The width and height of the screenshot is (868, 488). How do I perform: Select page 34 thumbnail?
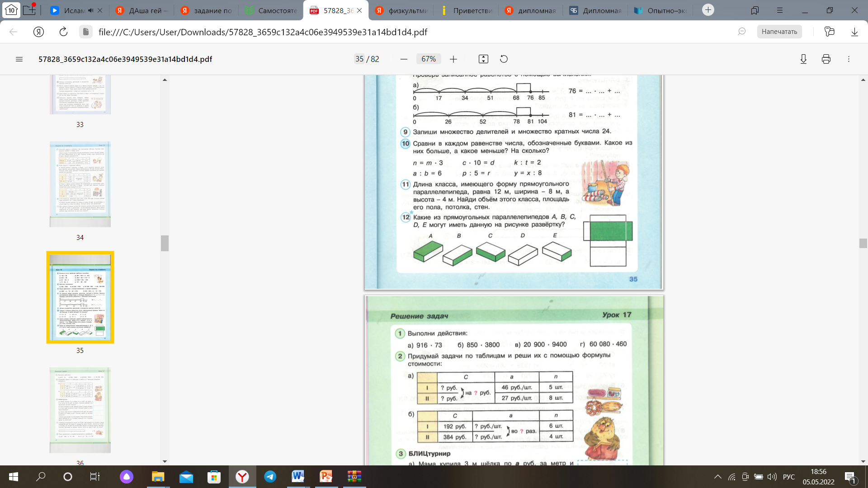(80, 184)
